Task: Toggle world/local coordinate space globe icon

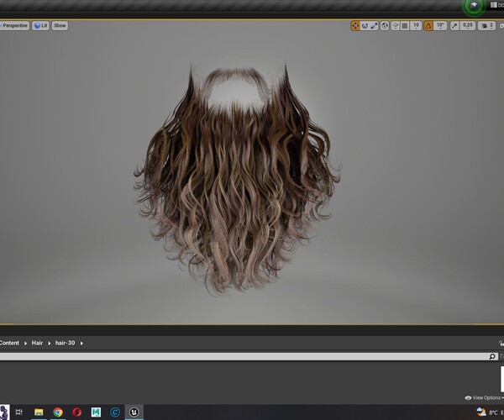Action: pos(385,26)
